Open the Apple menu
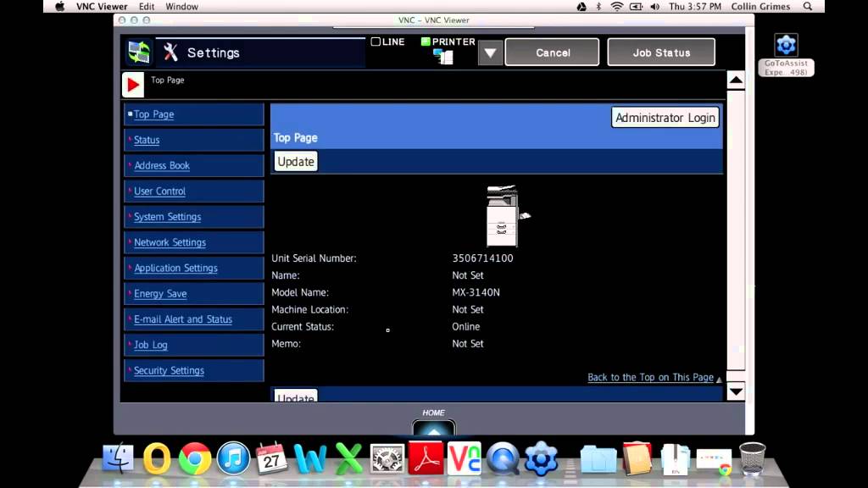The height and width of the screenshot is (488, 868). coord(60,7)
